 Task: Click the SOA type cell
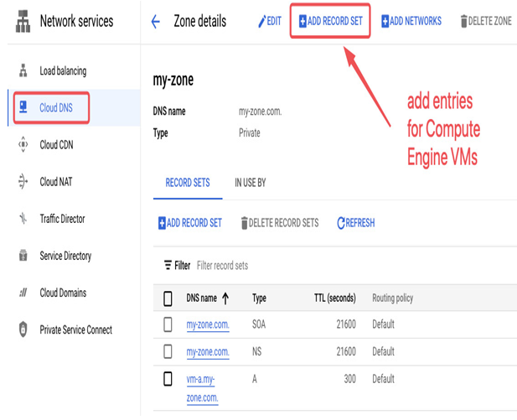coord(259,324)
